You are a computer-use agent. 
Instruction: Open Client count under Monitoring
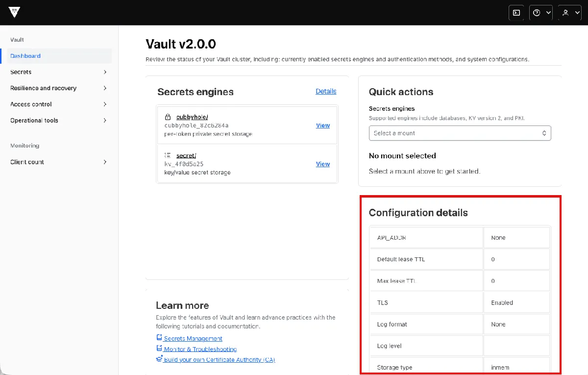pos(59,162)
